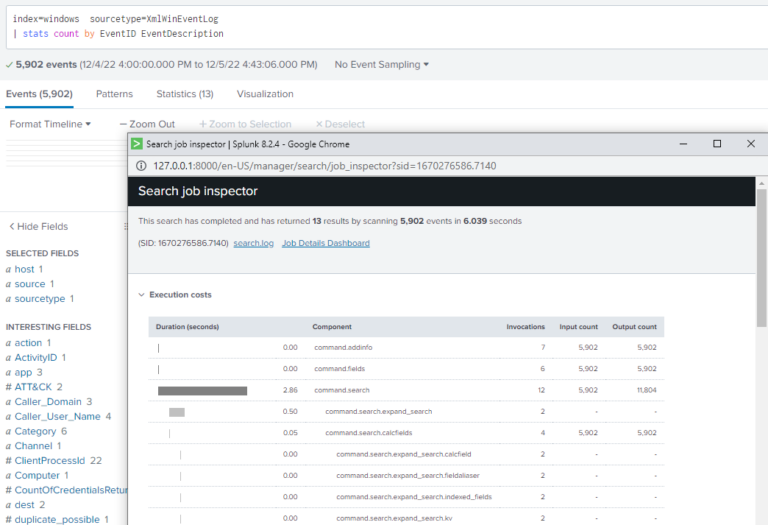
Task: Switch to the Patterns tab
Action: (x=114, y=94)
